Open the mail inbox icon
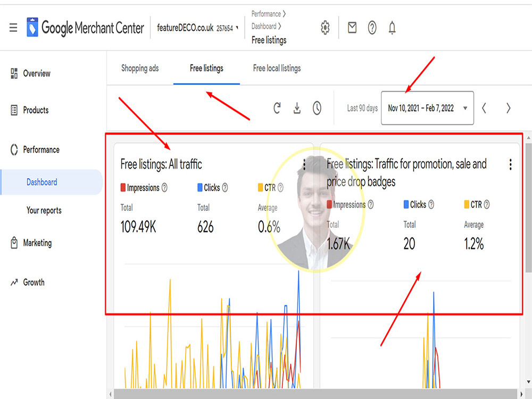The image size is (532, 399). coord(352,28)
